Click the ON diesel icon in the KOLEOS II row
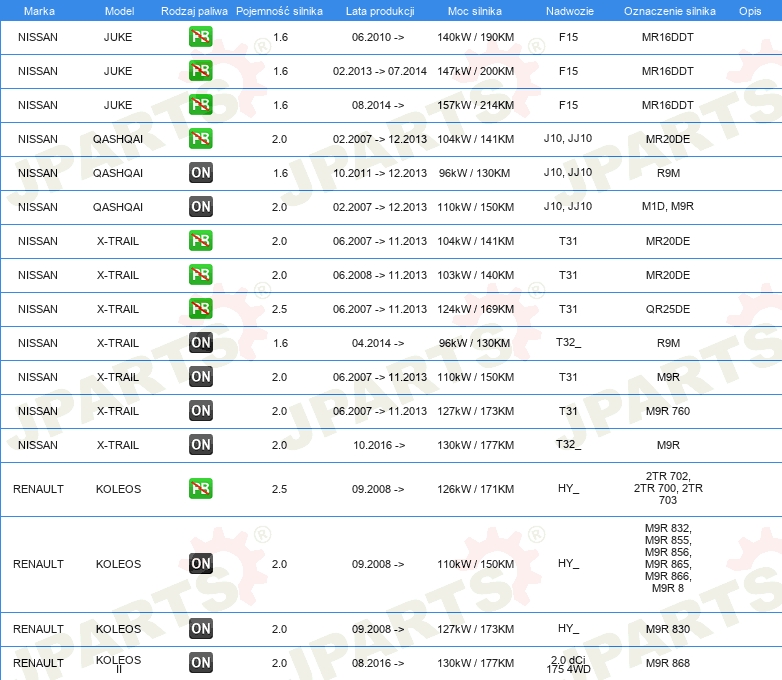This screenshot has width=782, height=680. click(200, 663)
